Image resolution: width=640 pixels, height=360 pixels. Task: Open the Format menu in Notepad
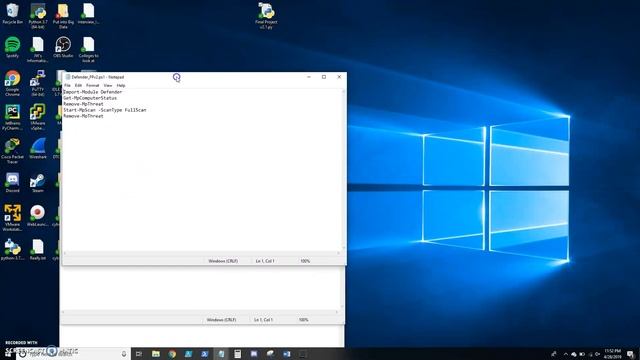point(93,85)
